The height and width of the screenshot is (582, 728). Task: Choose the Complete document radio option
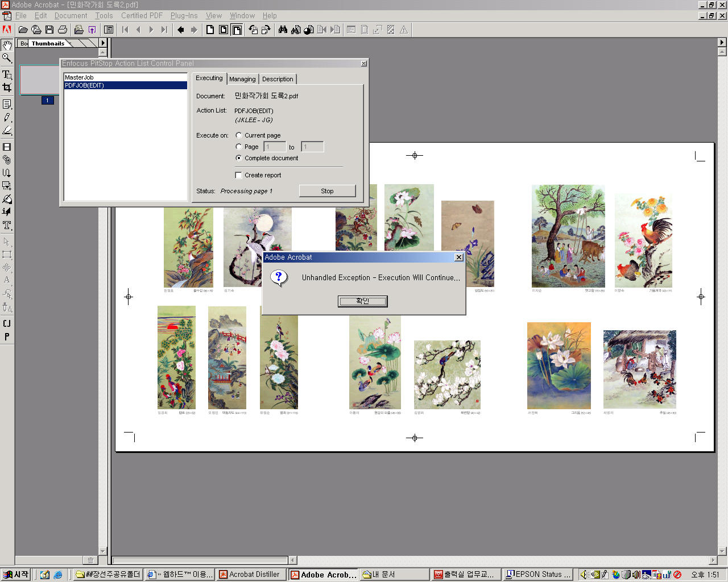239,158
